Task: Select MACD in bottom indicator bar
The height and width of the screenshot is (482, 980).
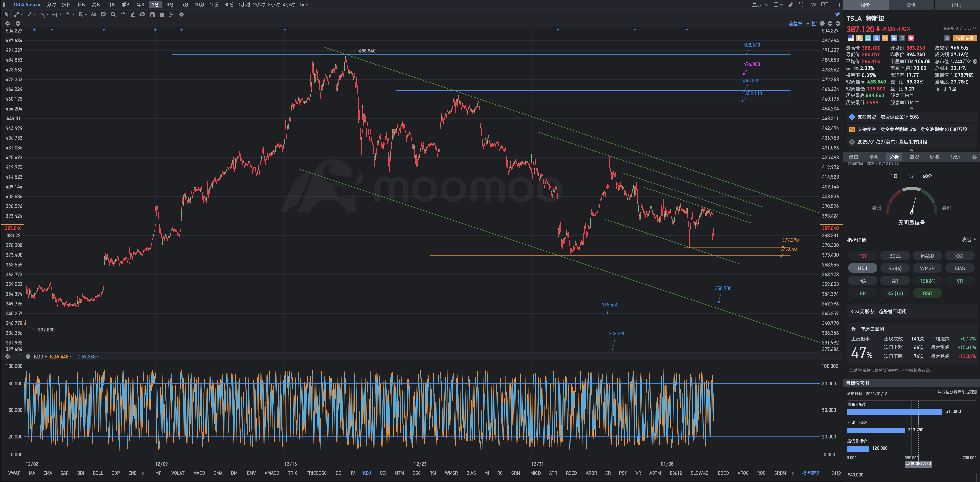Action: click(199, 473)
